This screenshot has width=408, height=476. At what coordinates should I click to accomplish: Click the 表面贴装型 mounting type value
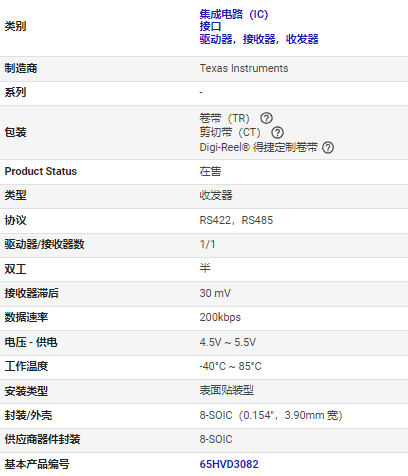[226, 390]
